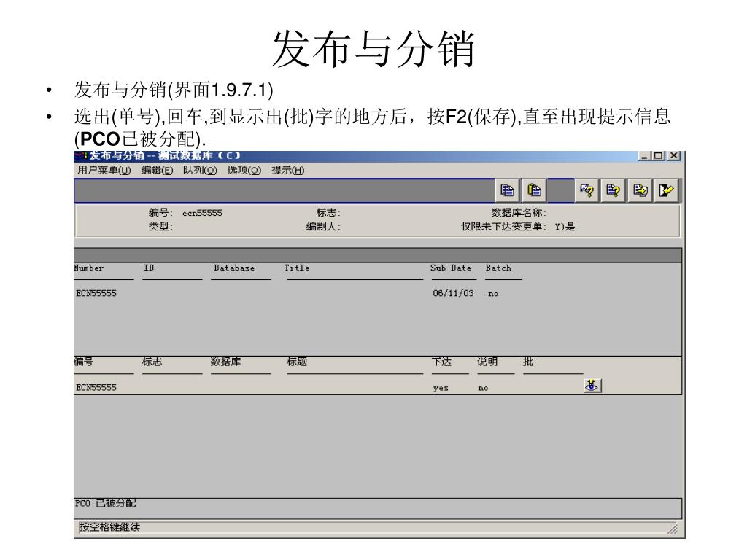Click the 编号 field value ecn55555
Image resolution: width=747 pixels, height=560 pixels.
(x=202, y=213)
